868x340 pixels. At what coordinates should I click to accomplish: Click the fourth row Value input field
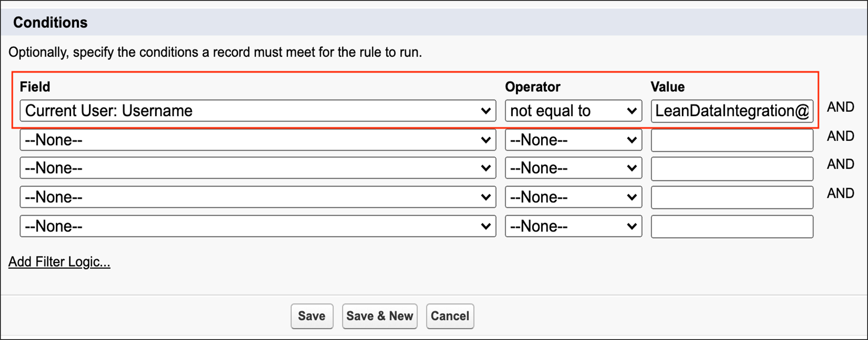click(x=732, y=197)
